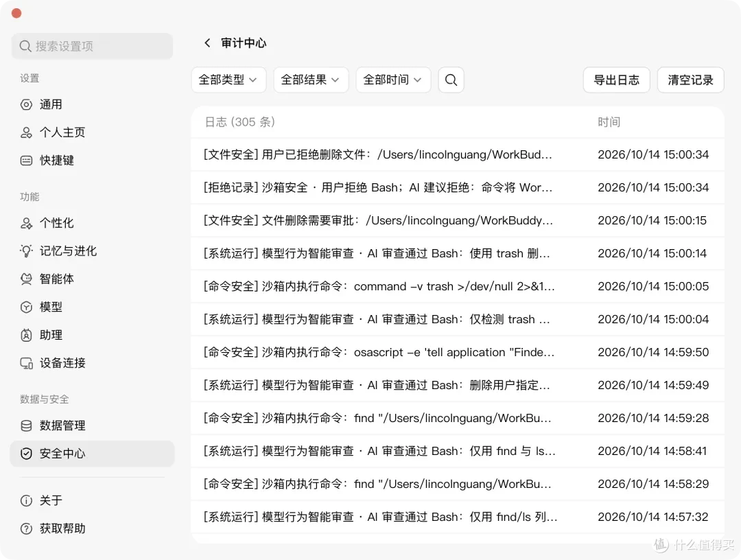This screenshot has width=741, height=560.
Task: Click the 关于 info icon
Action: click(27, 500)
